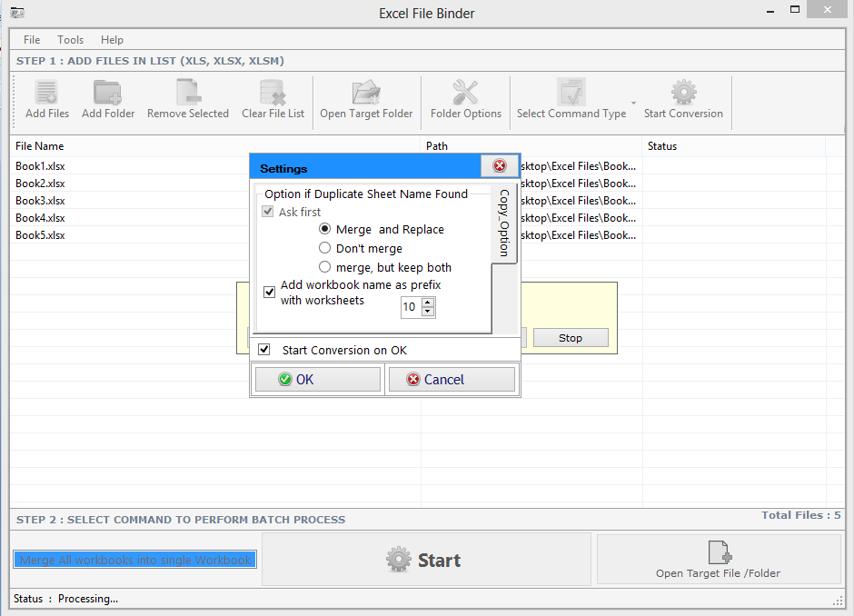Switch to the Copy_Option vertical tab
854x616 pixels.
coord(504,224)
